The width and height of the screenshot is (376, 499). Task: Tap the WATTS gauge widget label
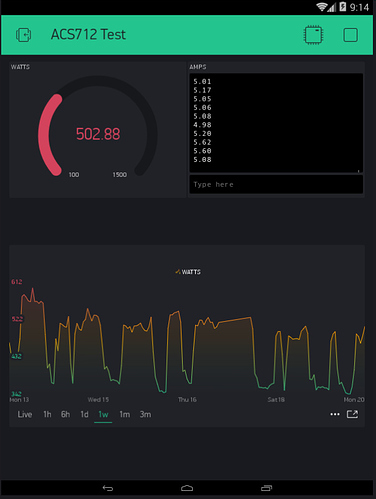[20, 67]
